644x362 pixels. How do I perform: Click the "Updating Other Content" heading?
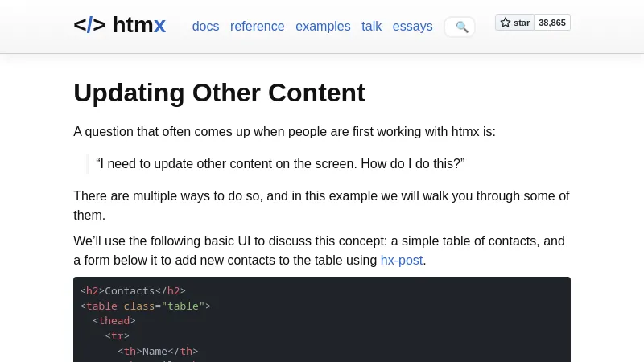click(219, 93)
